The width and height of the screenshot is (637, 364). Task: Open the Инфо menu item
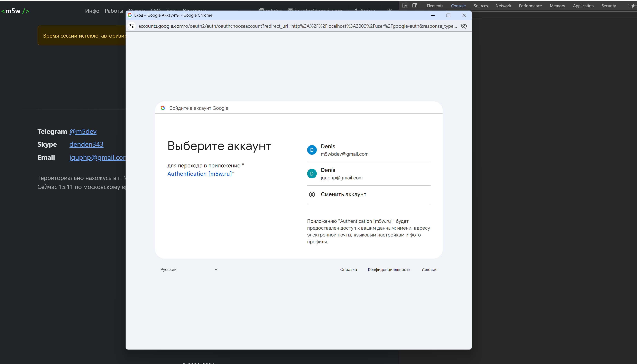pyautogui.click(x=92, y=11)
